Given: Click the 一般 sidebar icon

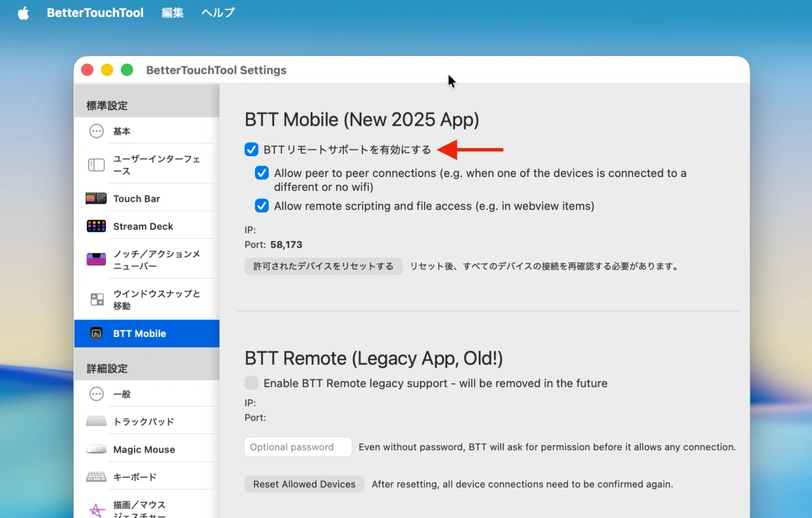Looking at the screenshot, I should (x=96, y=394).
